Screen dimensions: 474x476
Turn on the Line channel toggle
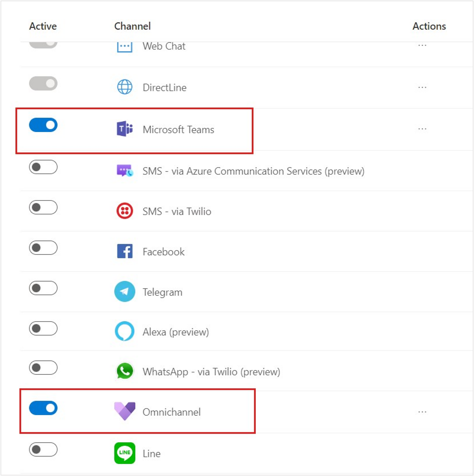tap(43, 449)
